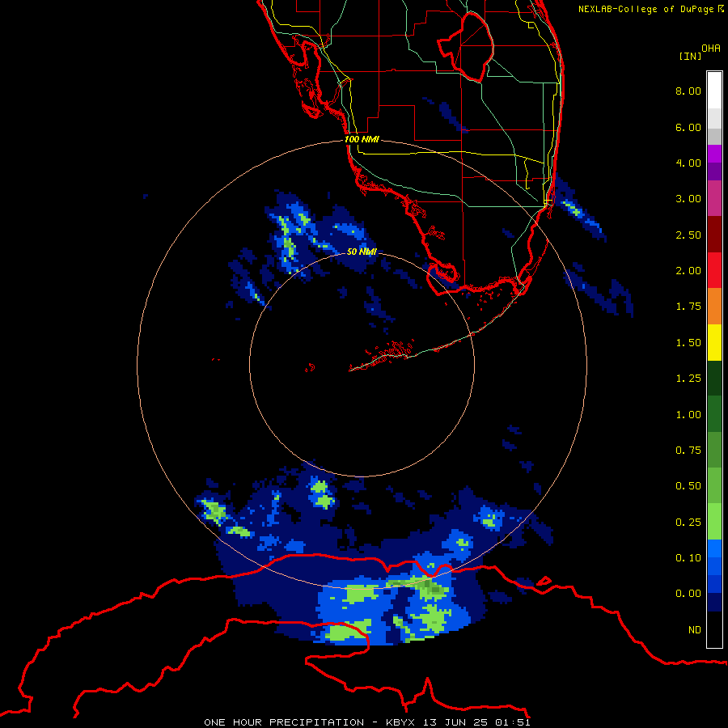Click the ONE HOUR PRECIPITATION title text
728x728 pixels.
coord(284,722)
